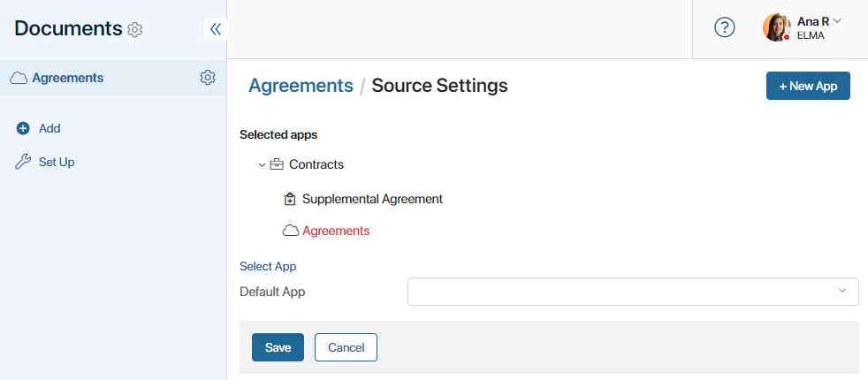Save the source settings
The width and height of the screenshot is (868, 380).
coord(278,347)
